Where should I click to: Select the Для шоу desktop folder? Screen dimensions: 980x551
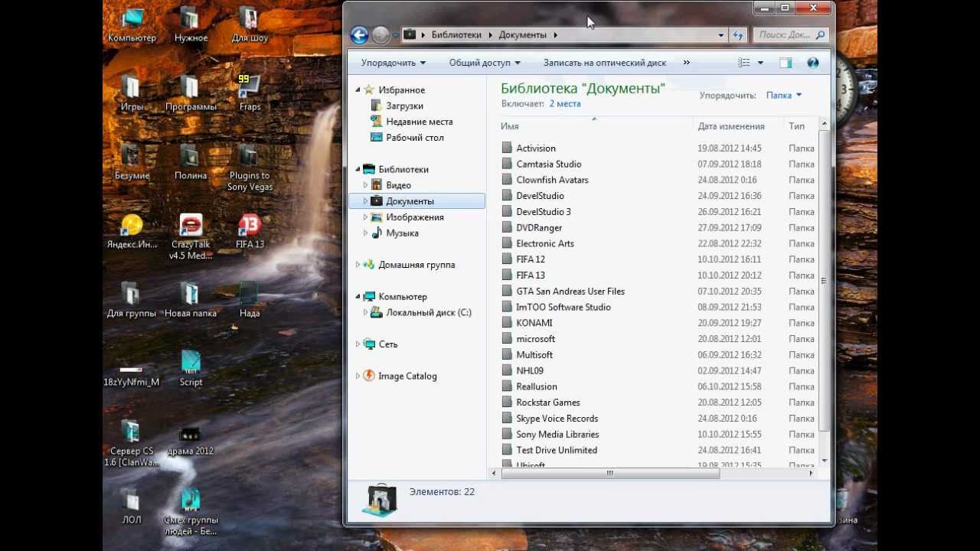coord(250,24)
